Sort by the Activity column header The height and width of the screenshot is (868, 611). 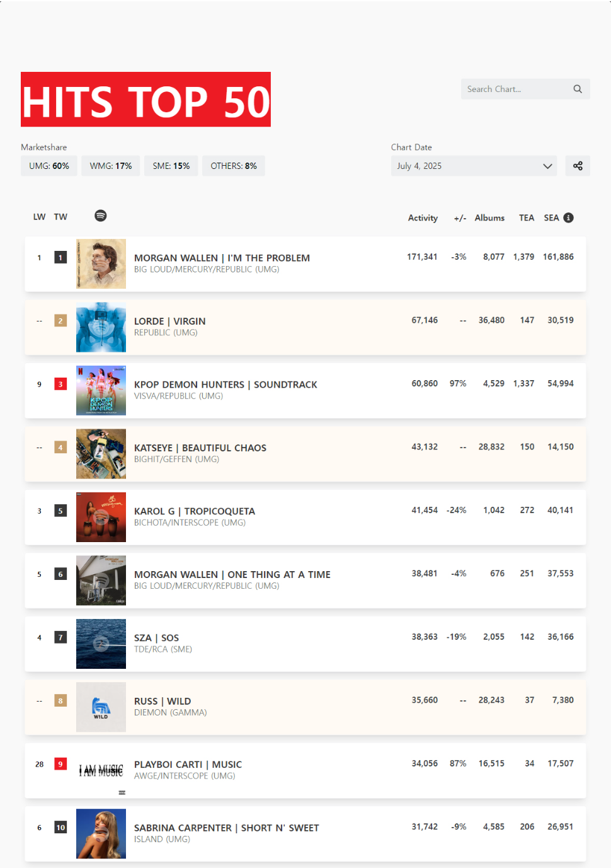[423, 217]
